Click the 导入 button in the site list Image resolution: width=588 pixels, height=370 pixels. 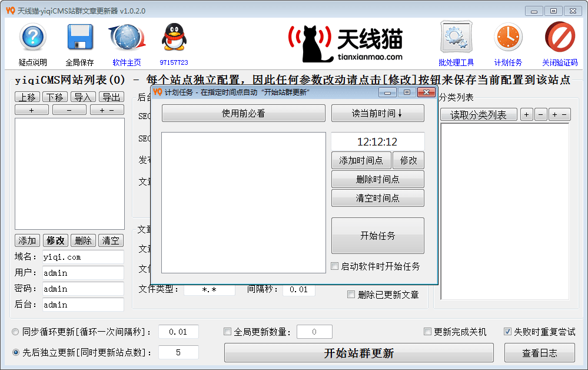[83, 97]
